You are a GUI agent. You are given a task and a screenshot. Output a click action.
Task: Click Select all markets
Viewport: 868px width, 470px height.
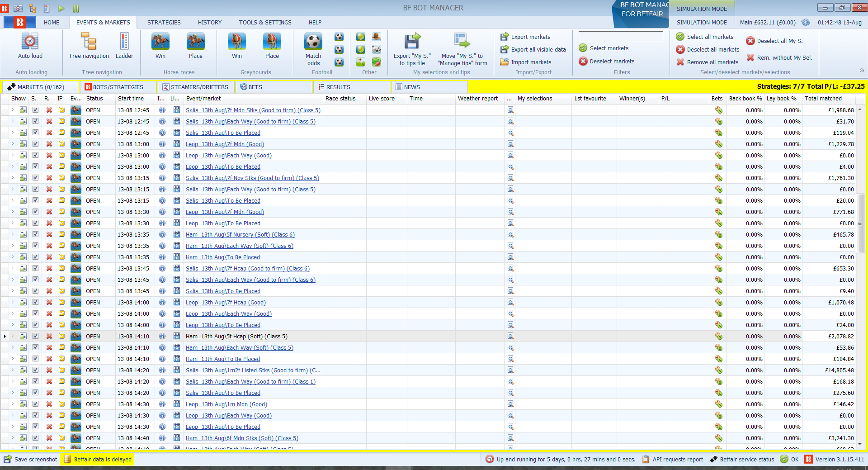(705, 37)
